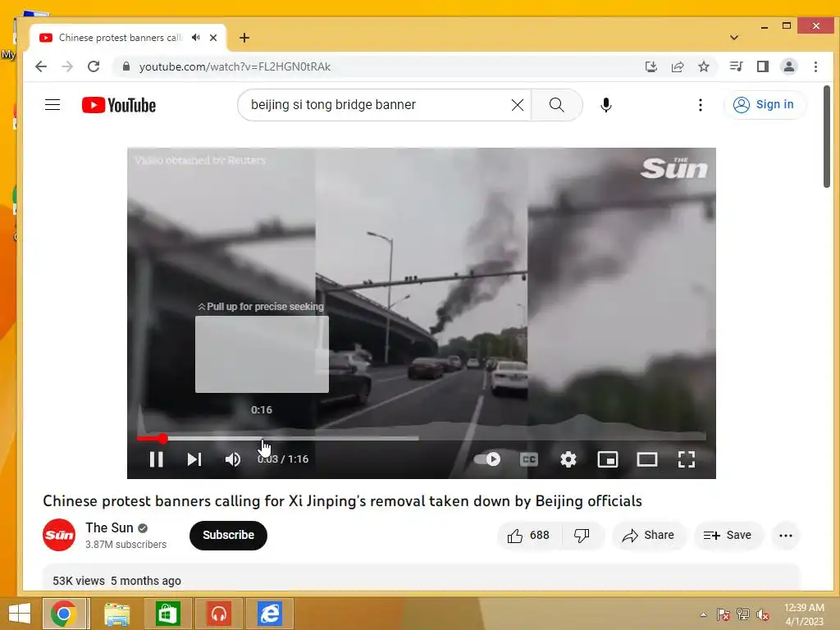Screen dimensions: 840x630
Task: Like the video with 688 likes
Action: (529, 535)
